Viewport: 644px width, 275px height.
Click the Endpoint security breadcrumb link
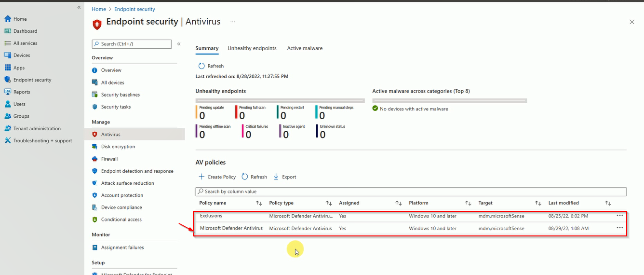(x=134, y=9)
